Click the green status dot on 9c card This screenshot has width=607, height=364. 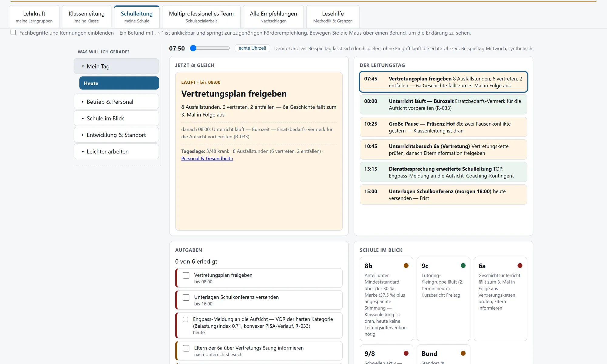click(463, 265)
